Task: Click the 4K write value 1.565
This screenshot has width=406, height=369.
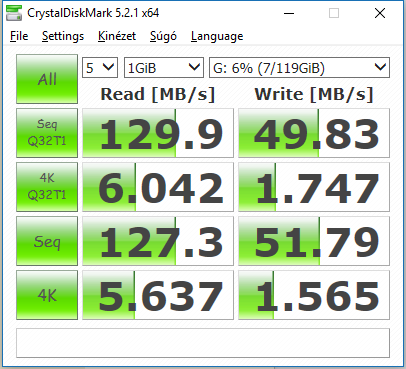Action: coord(314,295)
